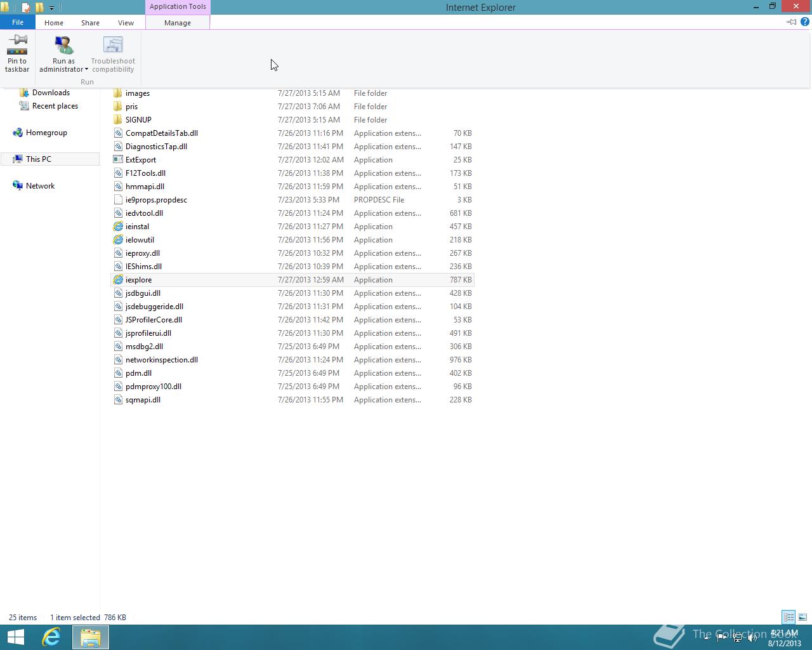This screenshot has width=812, height=650.
Task: Open the Action Center flag icon
Action: point(722,638)
